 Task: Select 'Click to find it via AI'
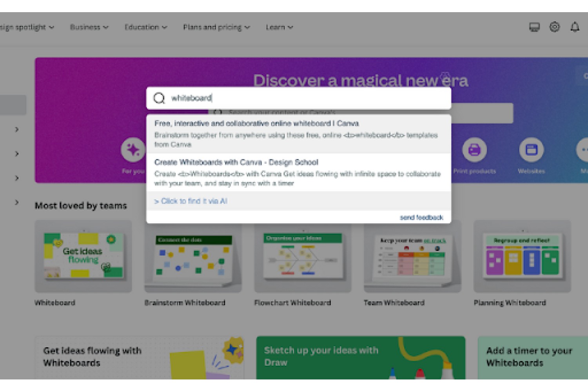click(191, 201)
